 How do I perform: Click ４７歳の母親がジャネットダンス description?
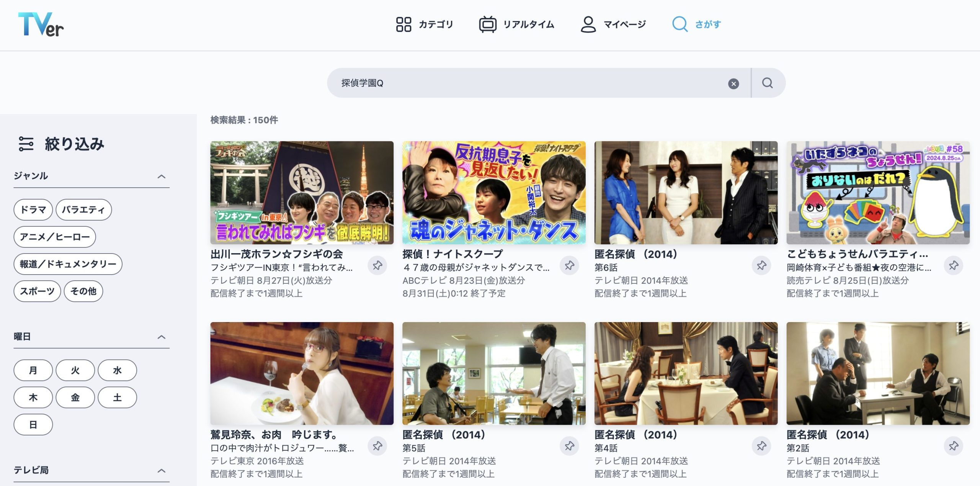pos(476,267)
